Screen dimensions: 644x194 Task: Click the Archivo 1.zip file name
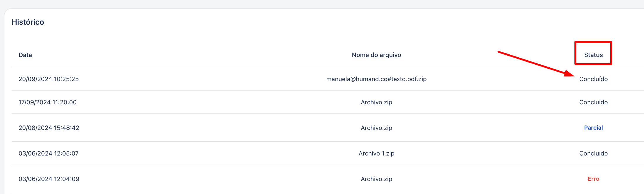point(376,153)
